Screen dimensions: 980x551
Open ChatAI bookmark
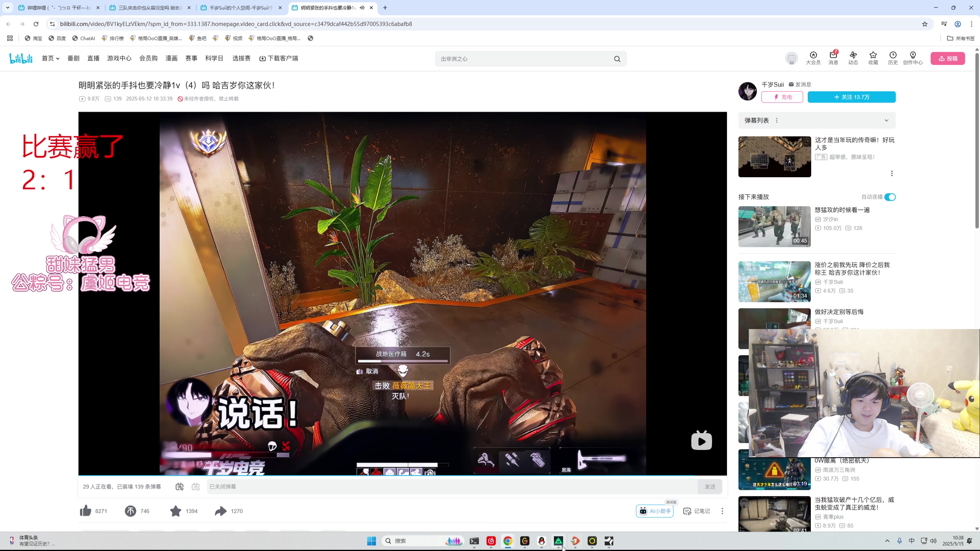point(83,38)
